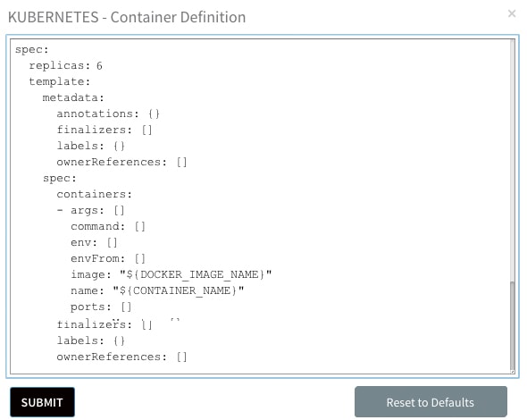This screenshot has height=420, width=527.
Task: Click the 'containers:' line
Action: click(x=94, y=195)
